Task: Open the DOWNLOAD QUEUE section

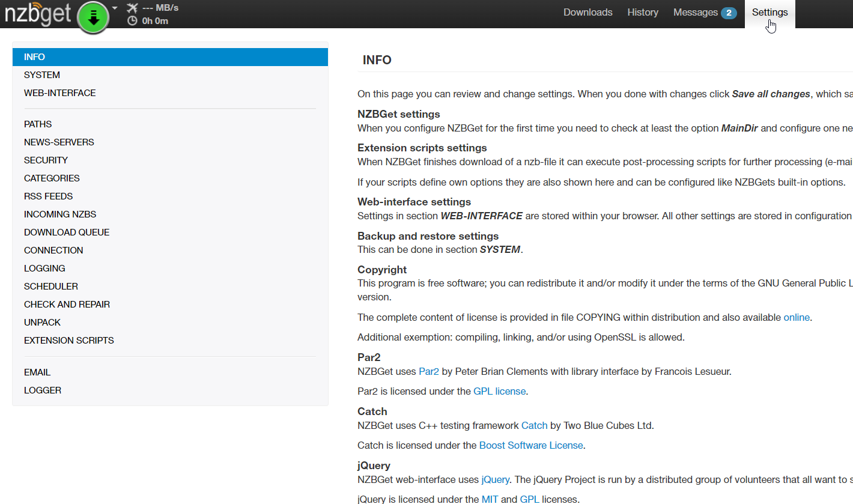Action: coord(170,232)
